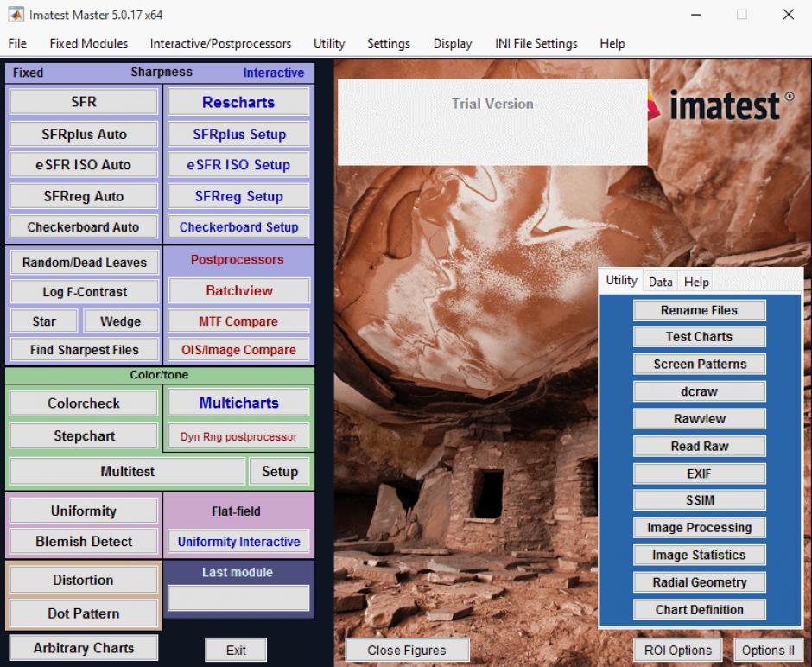Open Test Charts utility
The width and height of the screenshot is (812, 667).
click(699, 337)
